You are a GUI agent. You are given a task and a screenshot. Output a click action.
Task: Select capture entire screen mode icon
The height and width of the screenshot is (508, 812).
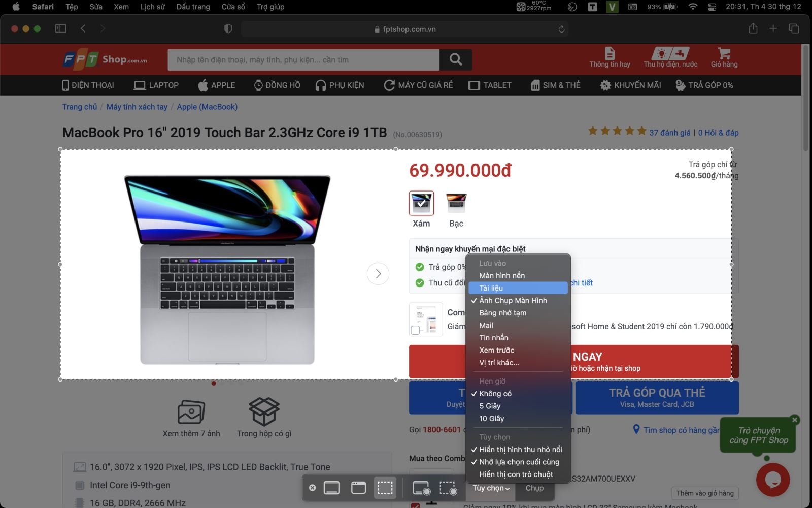pos(331,488)
